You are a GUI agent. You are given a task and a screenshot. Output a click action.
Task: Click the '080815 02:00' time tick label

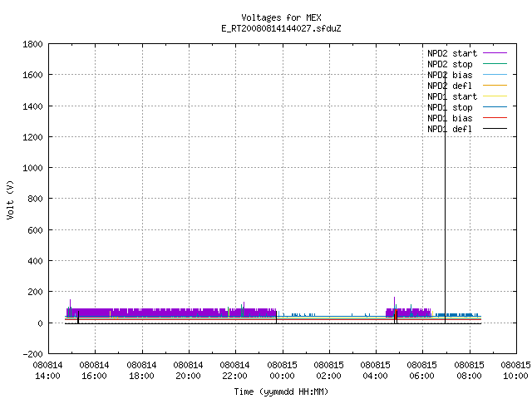[x=328, y=371]
